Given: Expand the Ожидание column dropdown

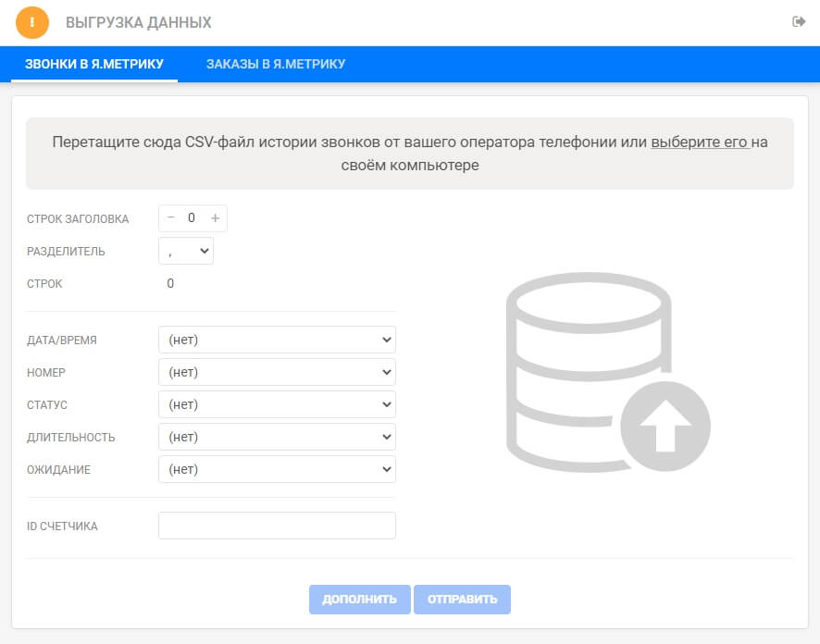Looking at the screenshot, I should coord(277,470).
